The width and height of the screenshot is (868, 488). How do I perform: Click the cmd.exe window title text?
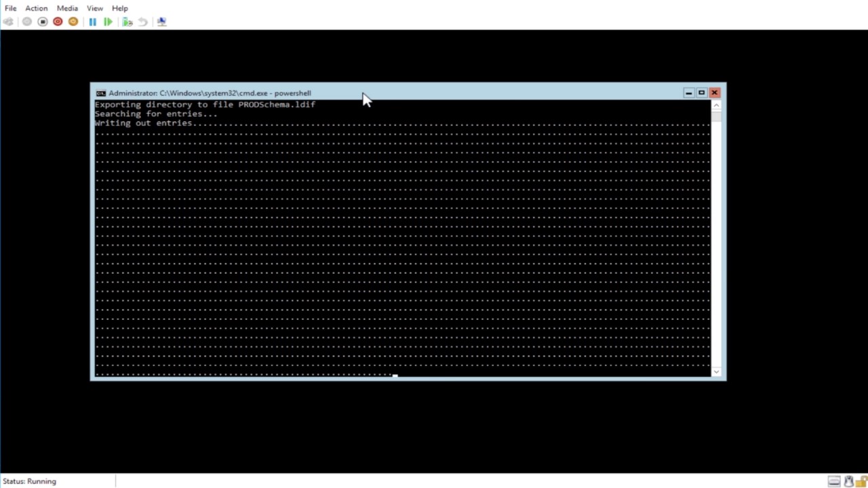[210, 94]
